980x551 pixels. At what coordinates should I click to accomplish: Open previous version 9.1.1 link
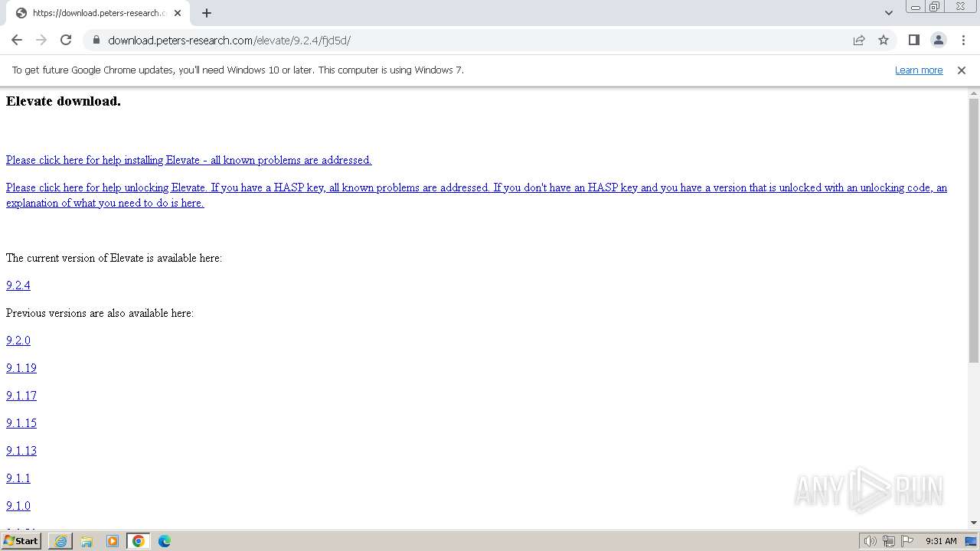click(x=18, y=478)
